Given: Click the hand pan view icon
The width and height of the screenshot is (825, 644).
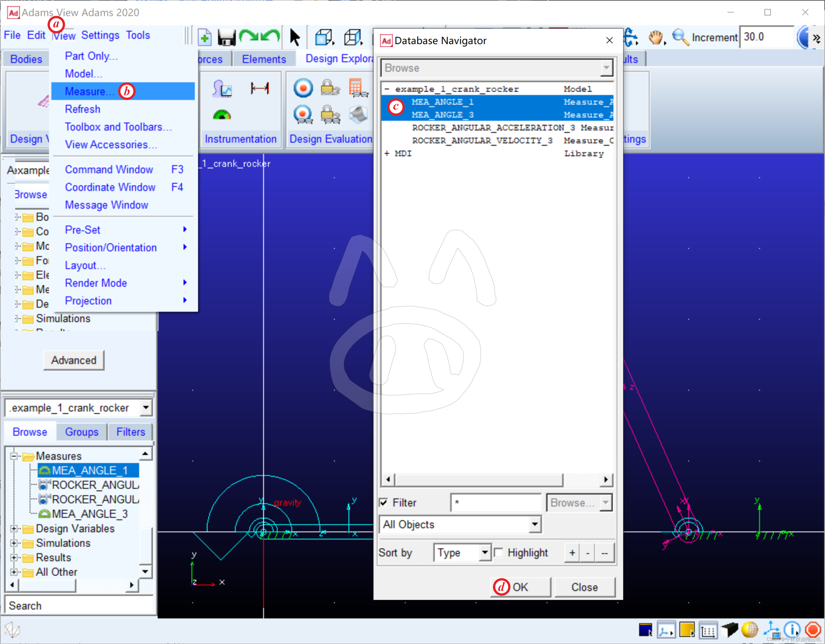Looking at the screenshot, I should click(x=656, y=38).
